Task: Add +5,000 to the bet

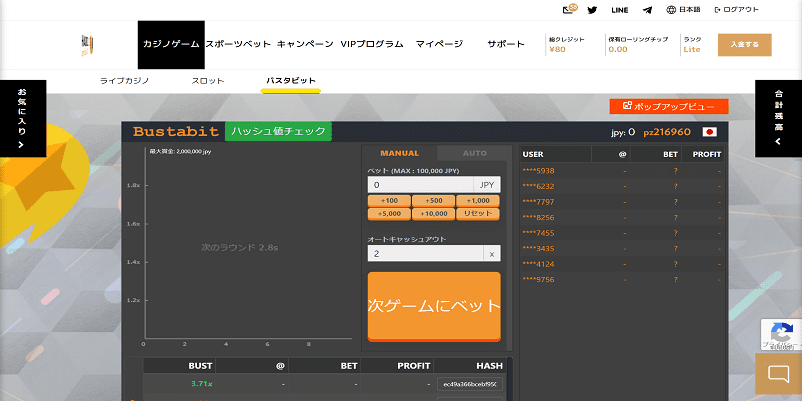Action: click(389, 214)
